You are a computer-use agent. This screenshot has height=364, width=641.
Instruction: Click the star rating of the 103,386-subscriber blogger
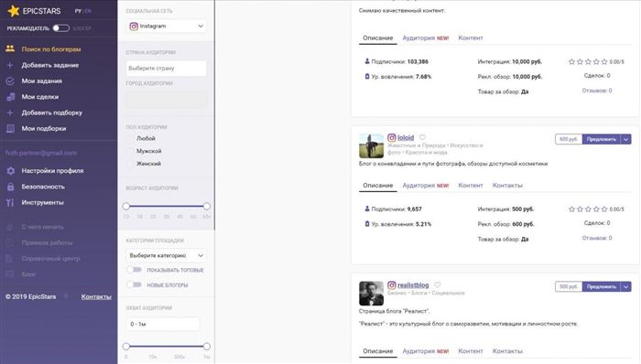588,61
